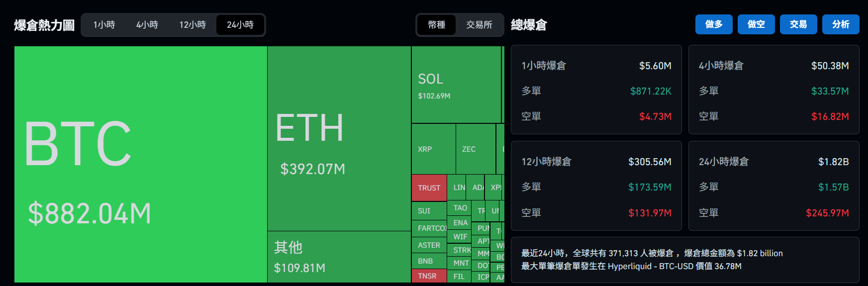This screenshot has width=868, height=286.
Task: Click the 1小時爆倉 summary card
Action: tap(596, 90)
